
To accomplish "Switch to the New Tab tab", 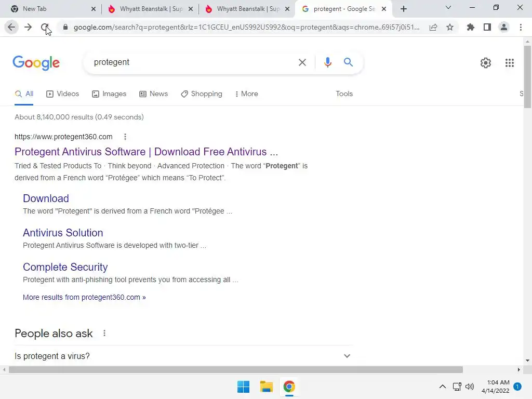I will [x=50, y=9].
